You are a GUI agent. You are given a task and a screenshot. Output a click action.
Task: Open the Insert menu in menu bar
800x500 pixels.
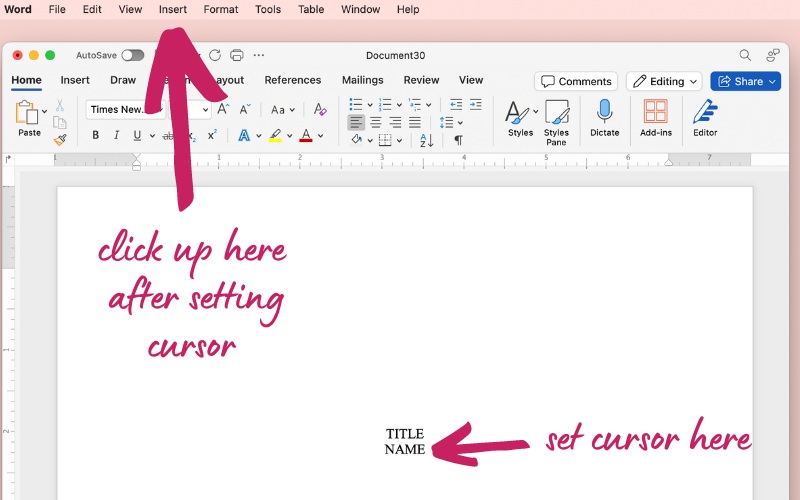pos(172,9)
